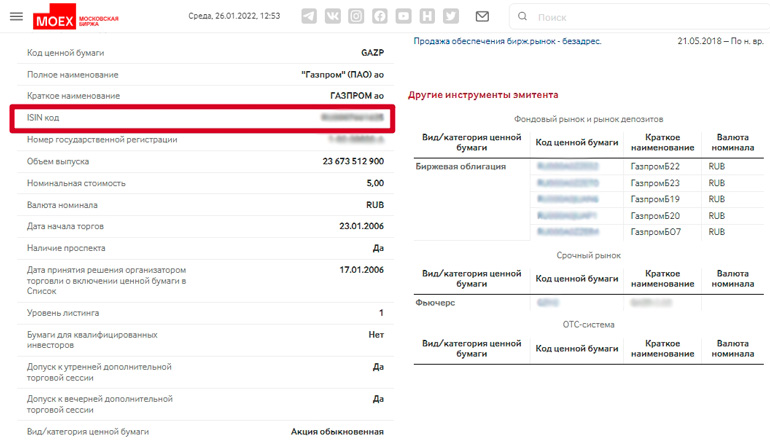Open the Telegram social icon
The height and width of the screenshot is (440, 770).
[x=309, y=16]
